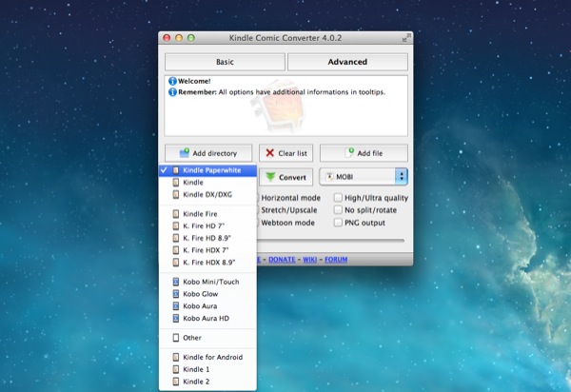Pick Kindle DX/DXG from the list

pyautogui.click(x=207, y=194)
